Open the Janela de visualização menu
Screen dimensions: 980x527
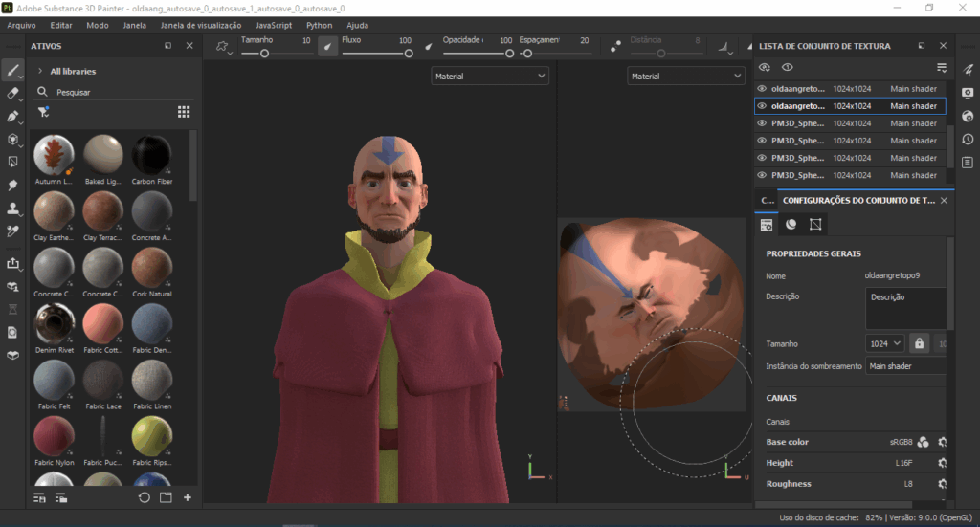click(x=201, y=25)
